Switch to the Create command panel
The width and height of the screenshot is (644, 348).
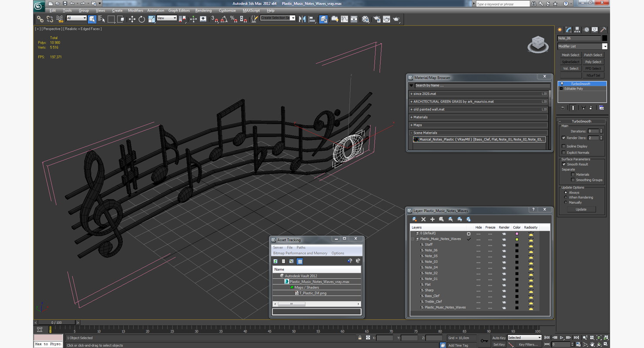560,30
